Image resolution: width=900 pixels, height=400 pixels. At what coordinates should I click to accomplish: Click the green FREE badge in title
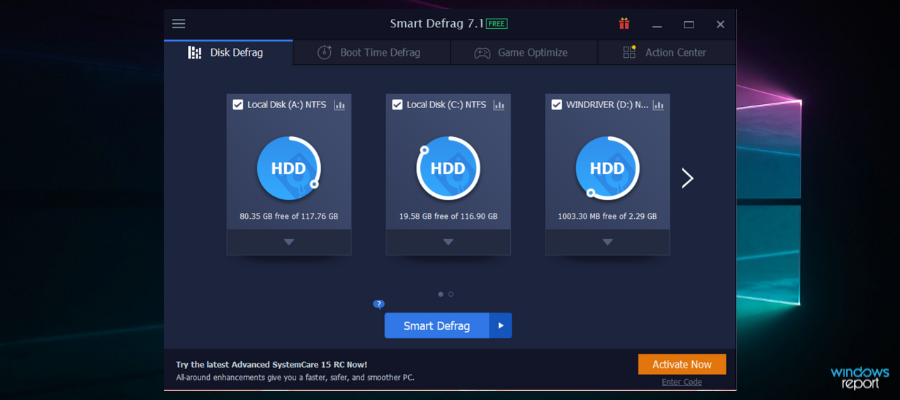pos(496,24)
